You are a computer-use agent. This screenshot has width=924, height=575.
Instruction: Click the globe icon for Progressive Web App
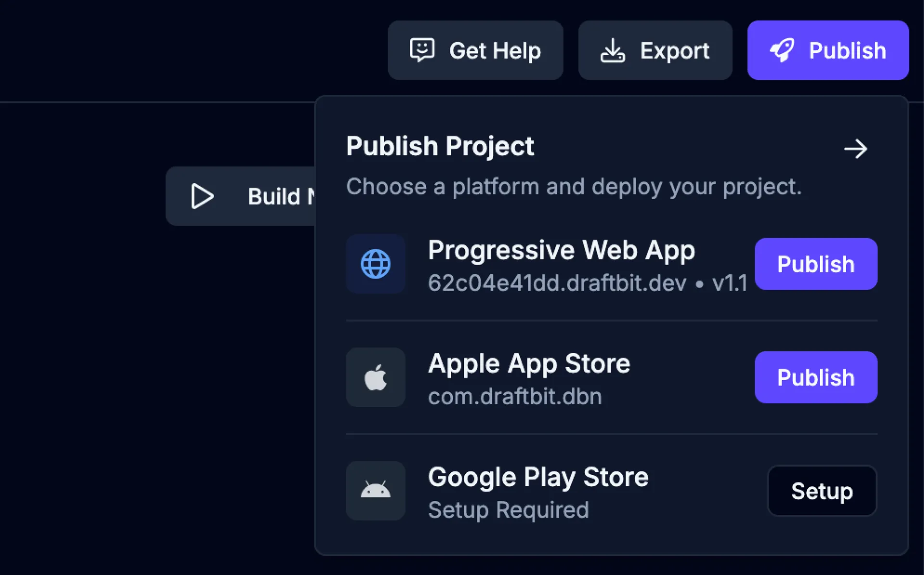[x=375, y=264]
